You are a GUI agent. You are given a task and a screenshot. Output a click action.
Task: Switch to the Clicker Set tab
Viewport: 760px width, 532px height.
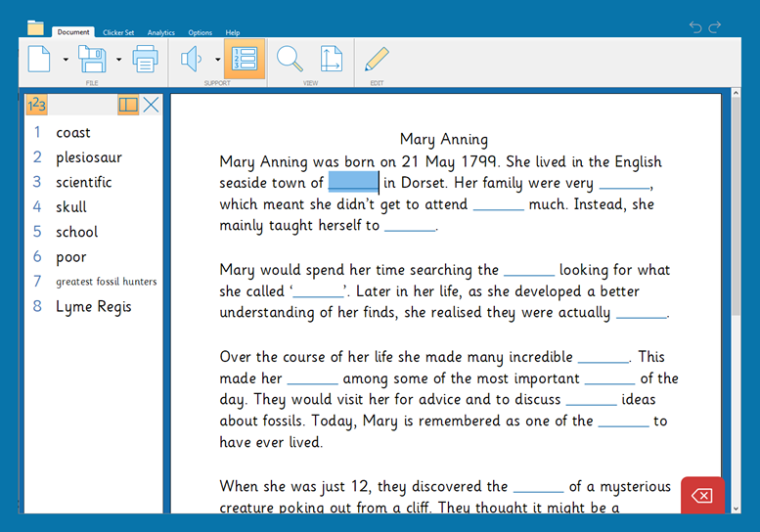[x=119, y=32]
